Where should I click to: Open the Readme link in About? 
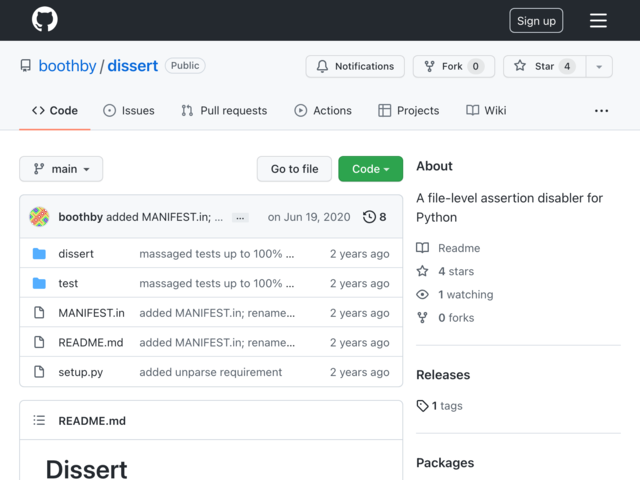(x=448, y=248)
